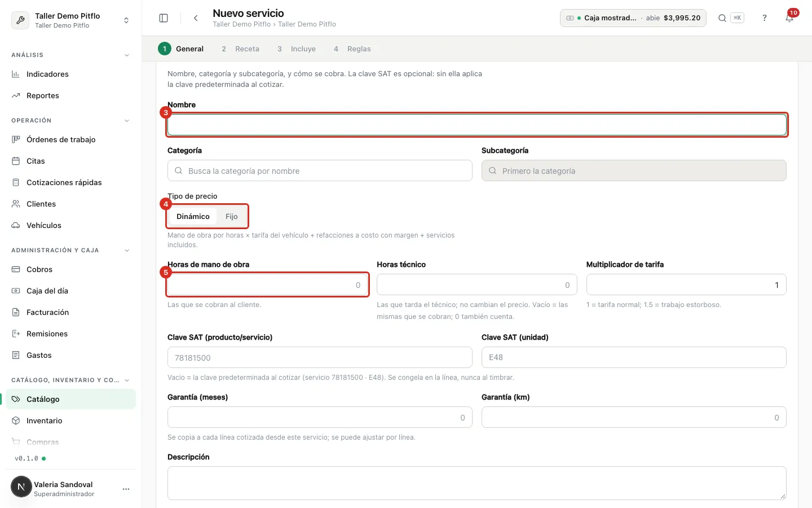The image size is (812, 508).
Task: Go back with the left chevron arrow
Action: [196, 18]
